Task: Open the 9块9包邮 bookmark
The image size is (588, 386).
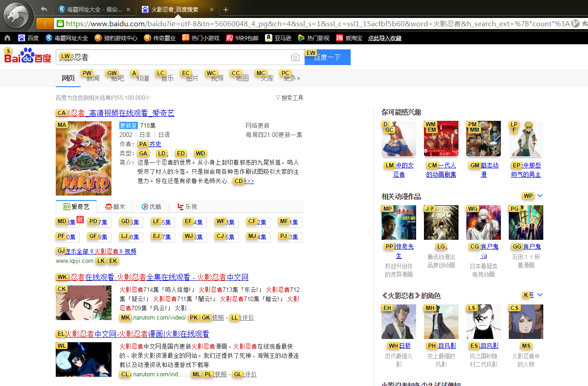Action: [242, 38]
